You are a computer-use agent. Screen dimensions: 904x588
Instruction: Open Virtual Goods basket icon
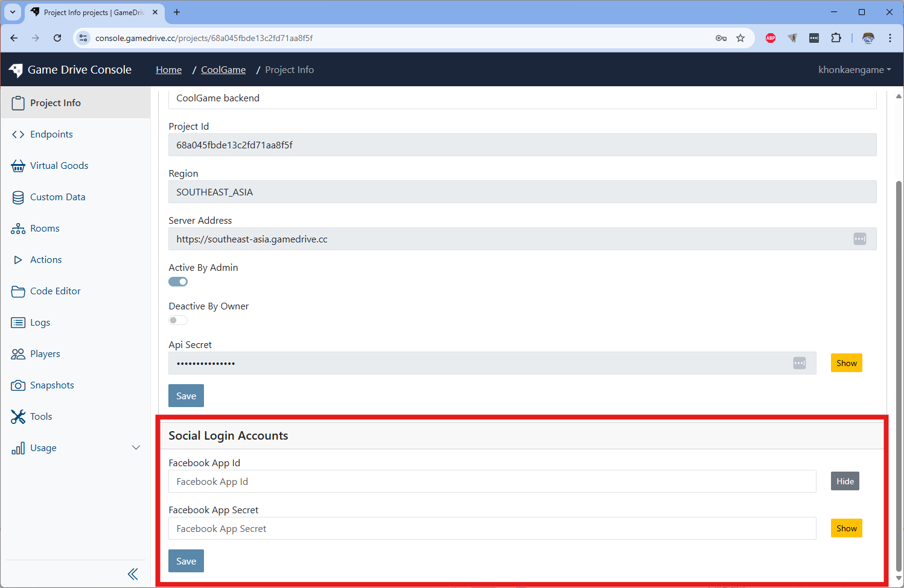click(x=18, y=166)
